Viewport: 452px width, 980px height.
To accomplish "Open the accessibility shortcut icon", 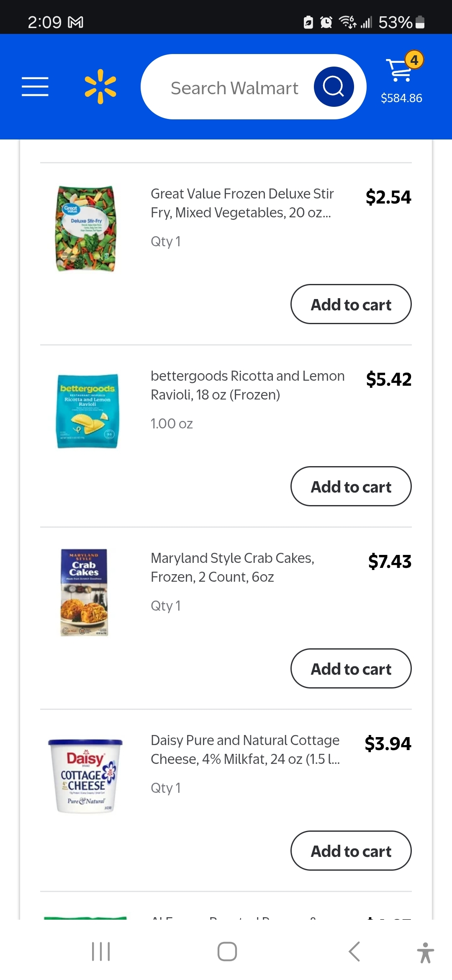I will [x=425, y=952].
